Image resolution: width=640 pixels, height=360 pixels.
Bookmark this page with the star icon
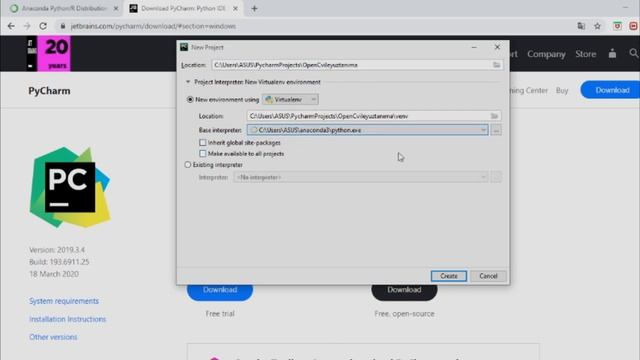598,26
